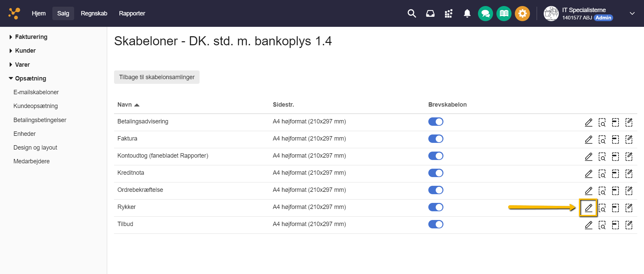Open the account dropdown chevron
This screenshot has width=644, height=274.
coord(632,13)
